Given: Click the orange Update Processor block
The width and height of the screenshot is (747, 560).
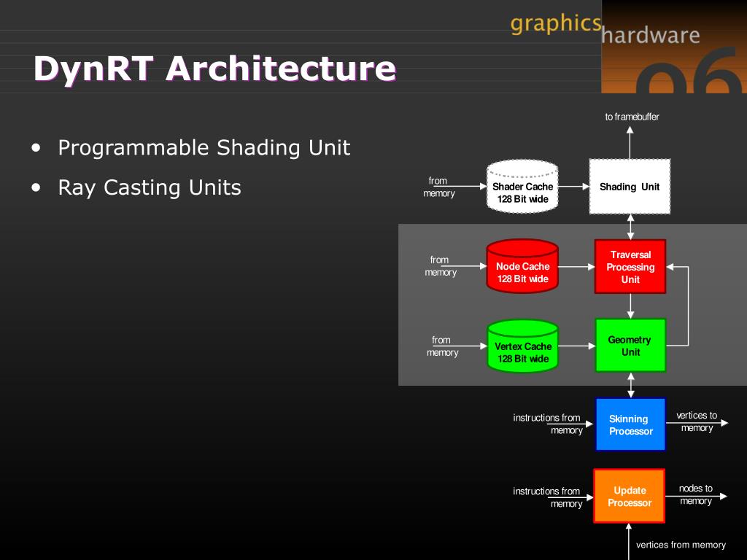Looking at the screenshot, I should click(x=630, y=496).
